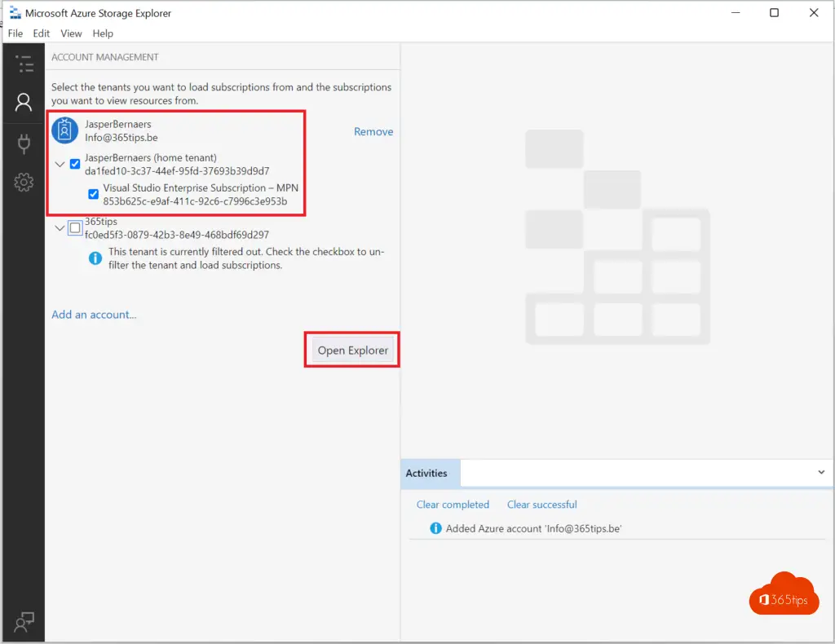Click the JasperBernaers account badge avatar
Viewport: 835px width, 644px height.
point(64,130)
